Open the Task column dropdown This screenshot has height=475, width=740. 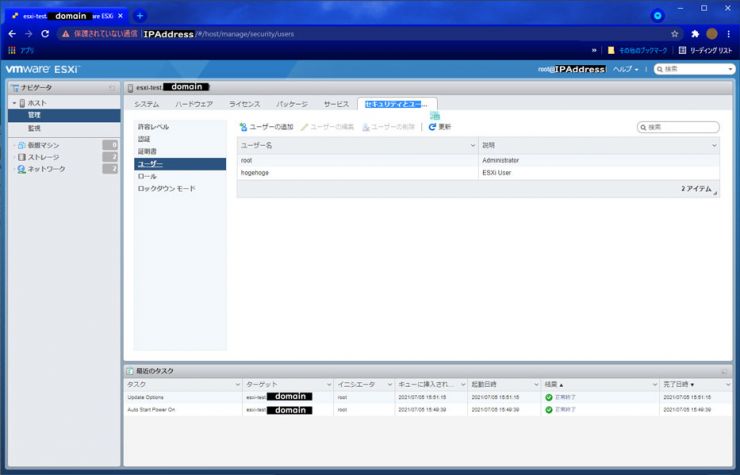pos(237,385)
